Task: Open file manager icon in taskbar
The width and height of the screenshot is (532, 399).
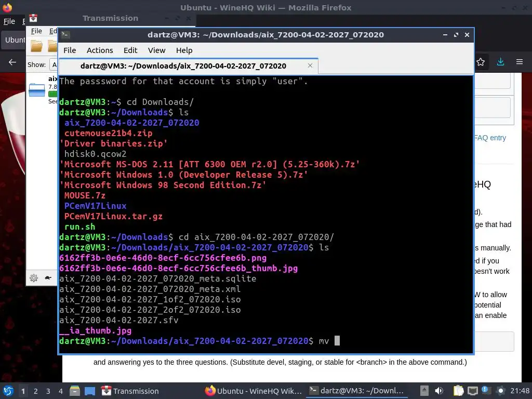Action: pos(75,391)
